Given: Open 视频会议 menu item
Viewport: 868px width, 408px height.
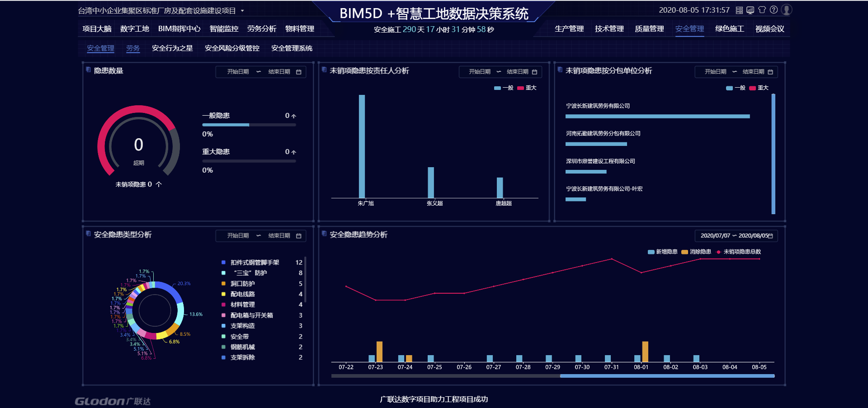Looking at the screenshot, I should (770, 29).
